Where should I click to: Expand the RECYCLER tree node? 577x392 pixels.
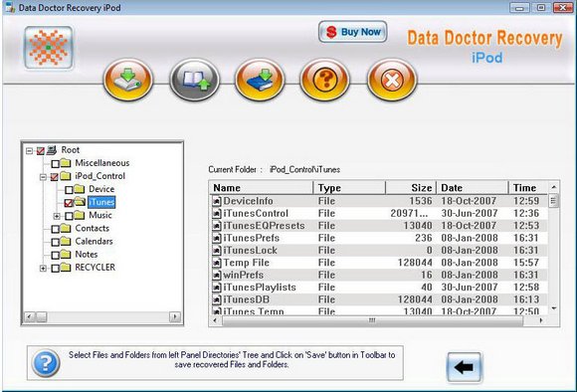(43, 268)
